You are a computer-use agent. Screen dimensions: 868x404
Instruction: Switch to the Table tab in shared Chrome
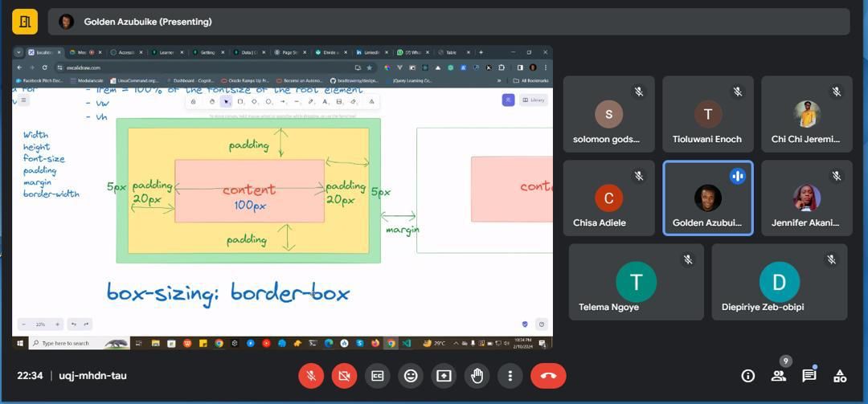pos(454,52)
